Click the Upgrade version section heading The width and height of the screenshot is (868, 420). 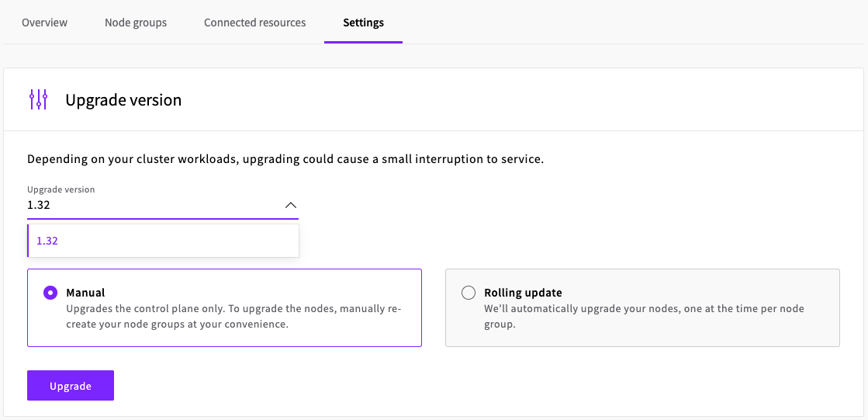tap(123, 100)
